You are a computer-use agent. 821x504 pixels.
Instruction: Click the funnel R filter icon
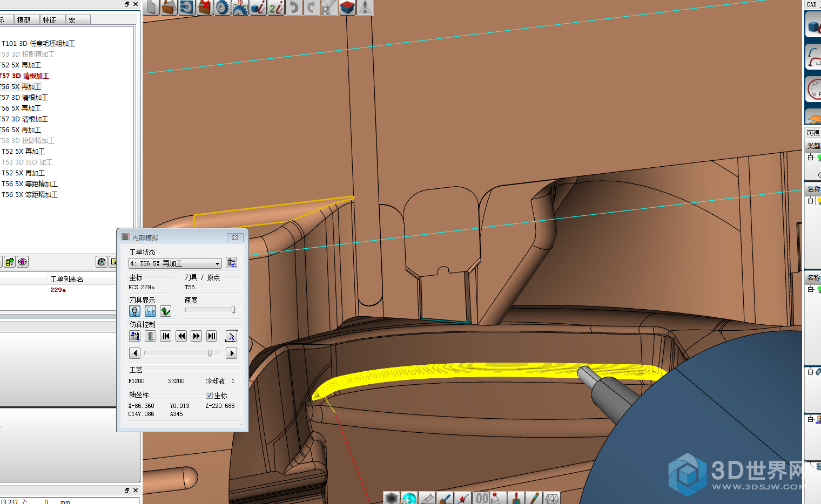tap(329, 7)
